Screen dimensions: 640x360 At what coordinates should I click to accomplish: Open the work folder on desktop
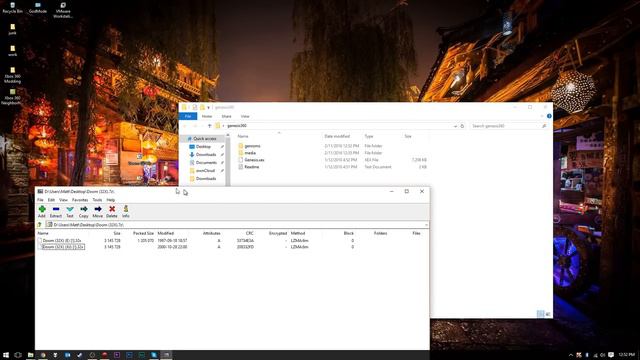(12, 51)
